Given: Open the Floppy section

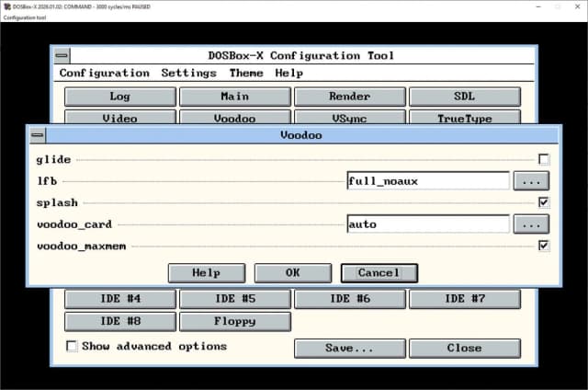Looking at the screenshot, I should point(235,322).
